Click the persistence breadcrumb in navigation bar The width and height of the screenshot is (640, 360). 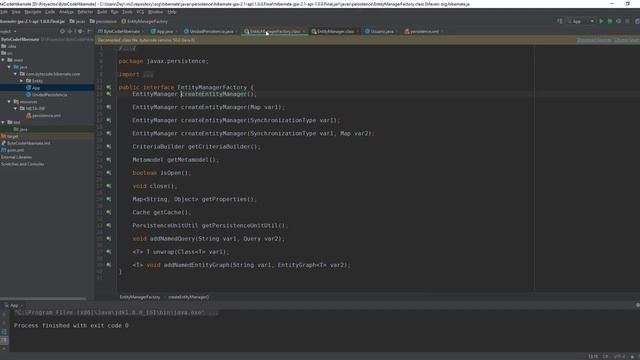coord(103,21)
